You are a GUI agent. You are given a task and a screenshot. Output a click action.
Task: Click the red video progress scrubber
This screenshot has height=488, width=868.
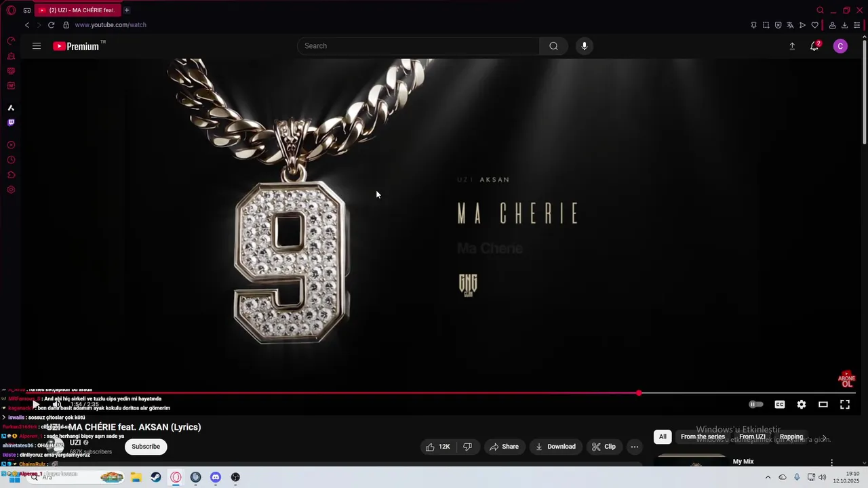click(x=639, y=393)
